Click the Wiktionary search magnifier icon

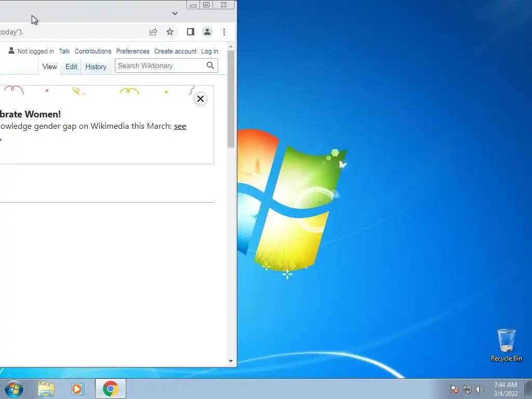[x=210, y=65]
